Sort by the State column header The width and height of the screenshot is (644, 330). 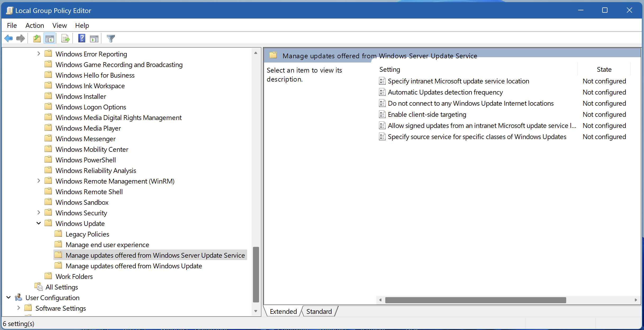[604, 69]
